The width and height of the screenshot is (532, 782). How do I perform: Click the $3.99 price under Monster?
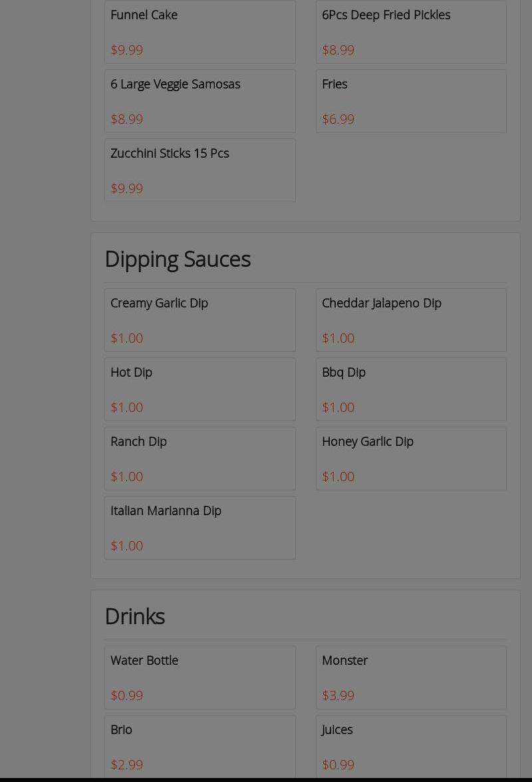pos(338,695)
